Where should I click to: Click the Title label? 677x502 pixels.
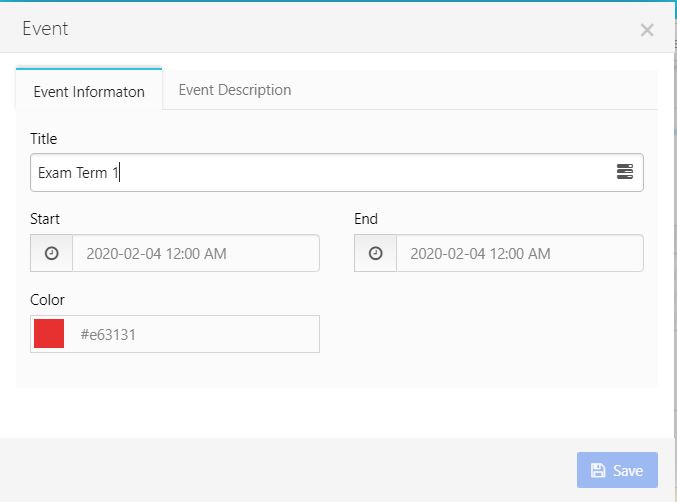pos(44,139)
